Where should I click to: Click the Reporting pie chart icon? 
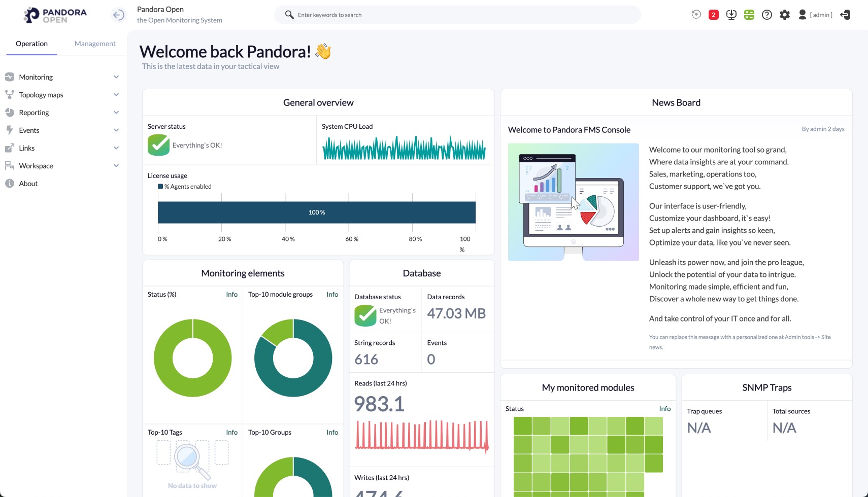point(10,112)
